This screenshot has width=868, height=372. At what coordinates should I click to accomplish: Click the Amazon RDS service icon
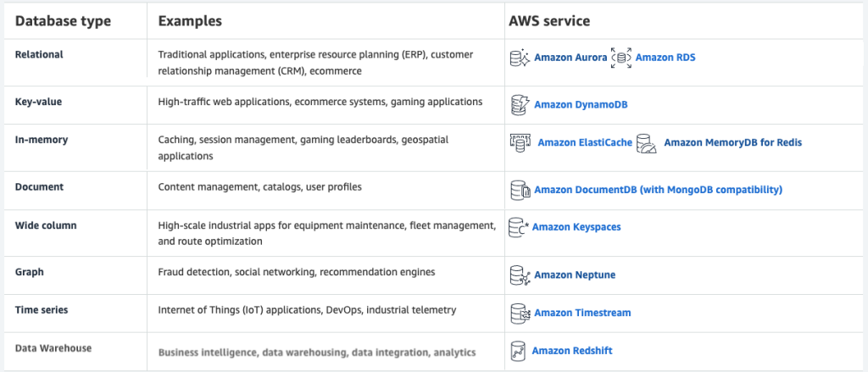pos(621,58)
